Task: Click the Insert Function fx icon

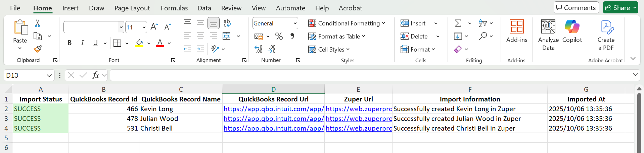Action: (95, 75)
